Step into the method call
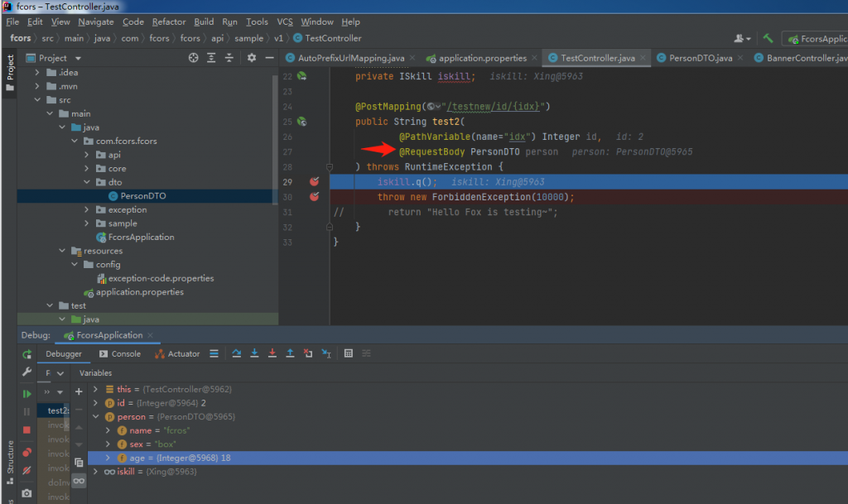This screenshot has height=504, width=848. [x=254, y=353]
